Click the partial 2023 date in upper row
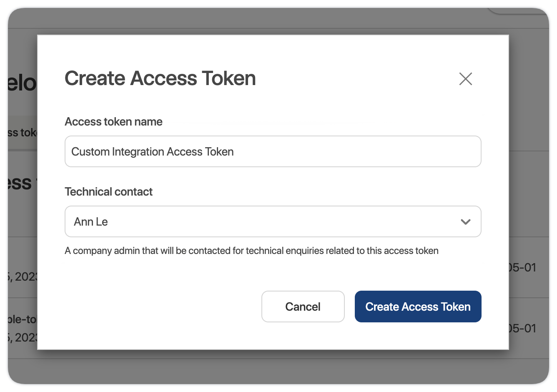This screenshot has height=392, width=557. pyautogui.click(x=24, y=276)
